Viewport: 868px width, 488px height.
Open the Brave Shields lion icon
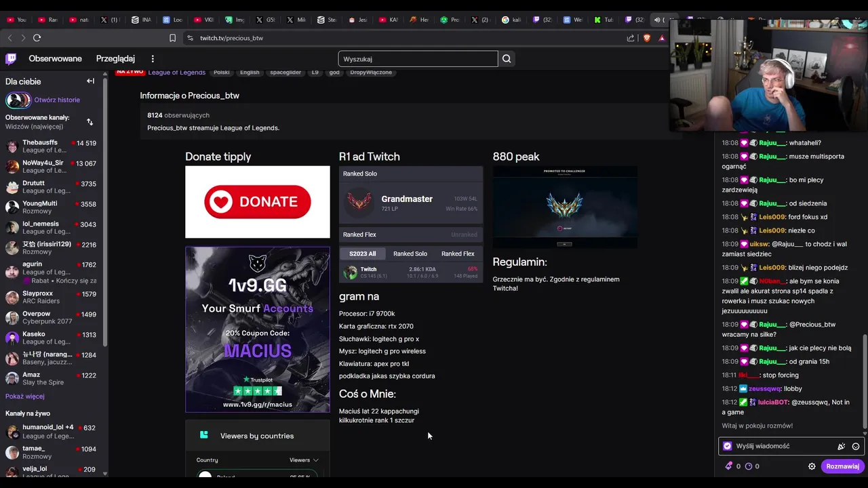646,38
